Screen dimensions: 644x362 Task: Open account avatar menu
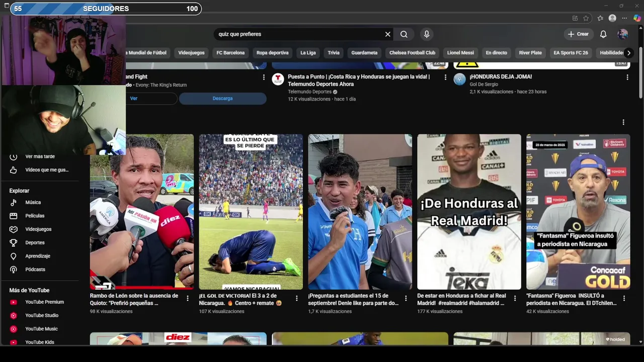coord(623,34)
